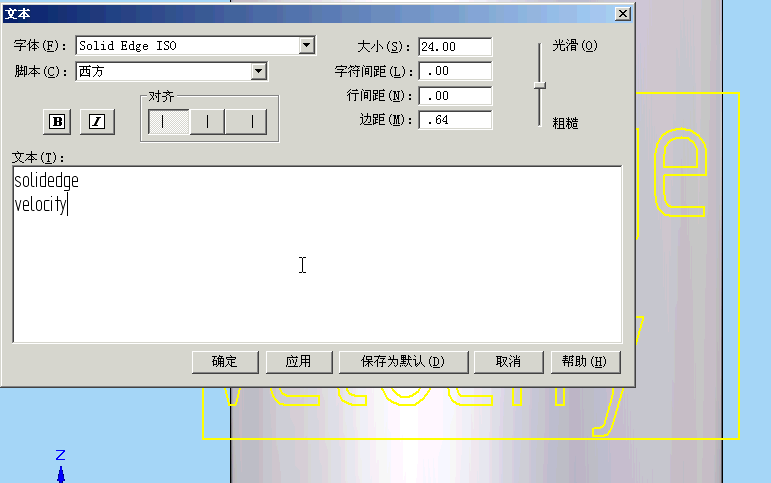The width and height of the screenshot is (771, 483).
Task: Select center text alignment
Action: click(x=207, y=121)
